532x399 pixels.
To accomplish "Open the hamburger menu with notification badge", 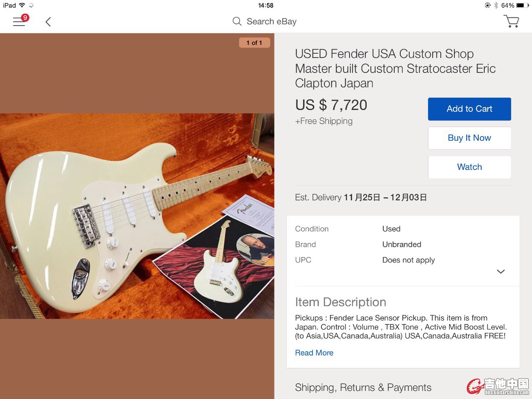I will (x=20, y=21).
